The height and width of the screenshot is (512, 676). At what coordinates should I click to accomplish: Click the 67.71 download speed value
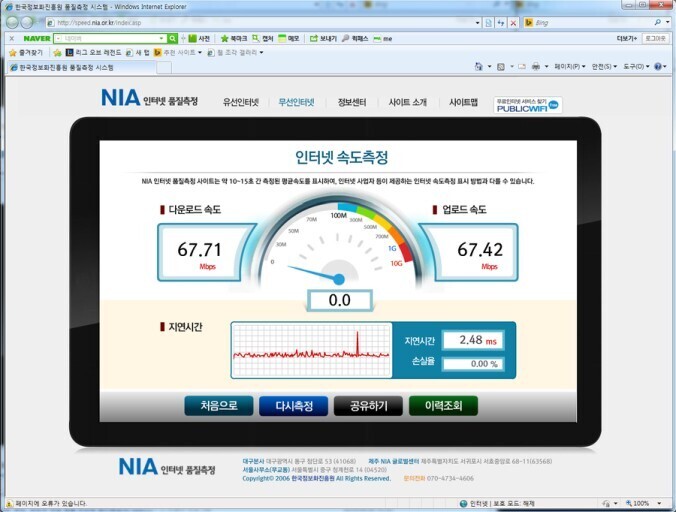point(200,250)
